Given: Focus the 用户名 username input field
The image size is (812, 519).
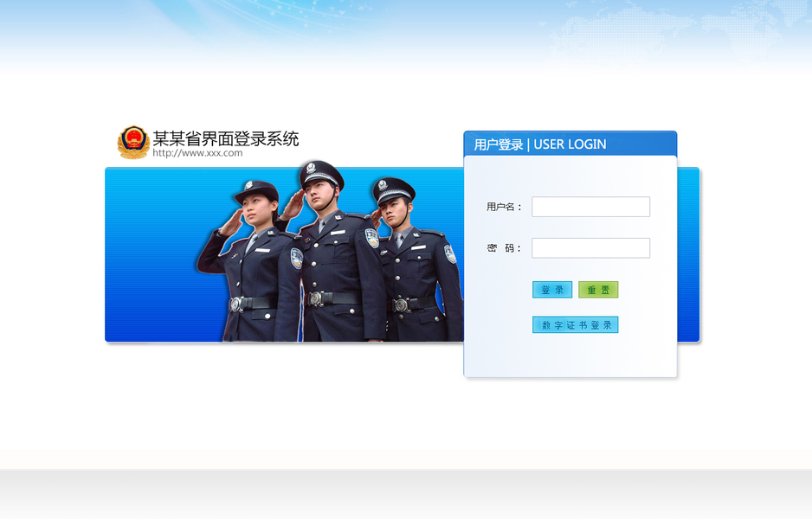Looking at the screenshot, I should coord(590,207).
